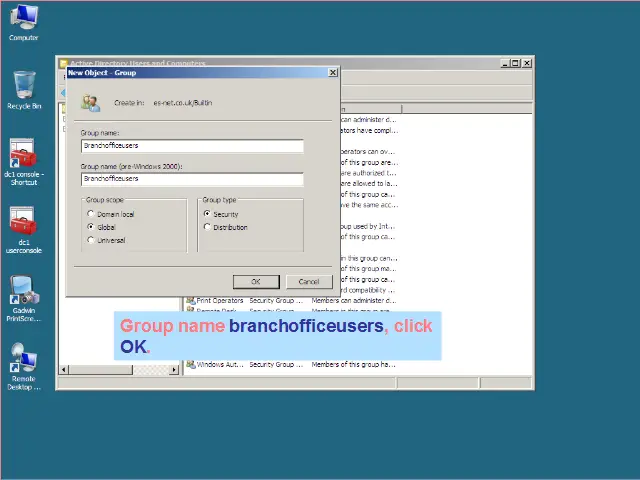Cancel the New Object dialog
This screenshot has width=640, height=480.
(308, 282)
